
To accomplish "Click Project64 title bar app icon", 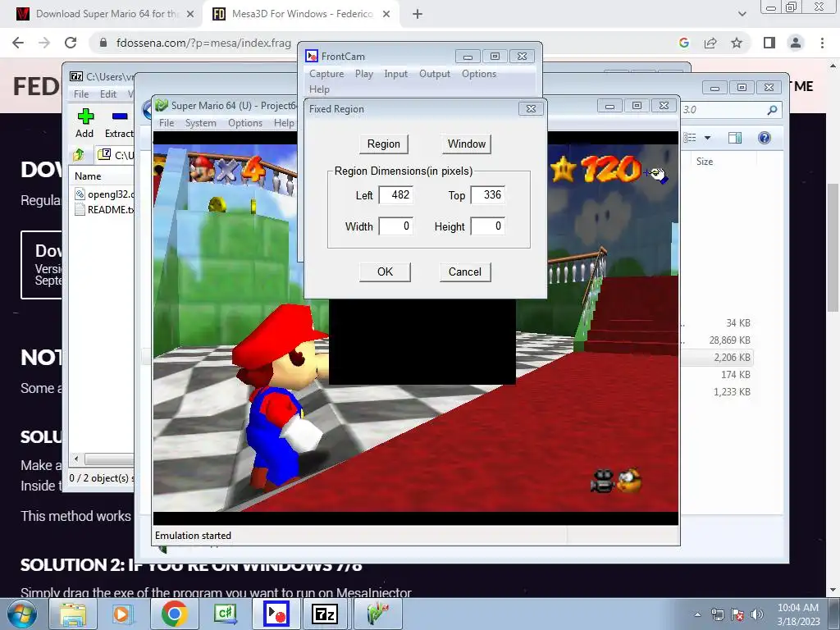I will pos(162,106).
